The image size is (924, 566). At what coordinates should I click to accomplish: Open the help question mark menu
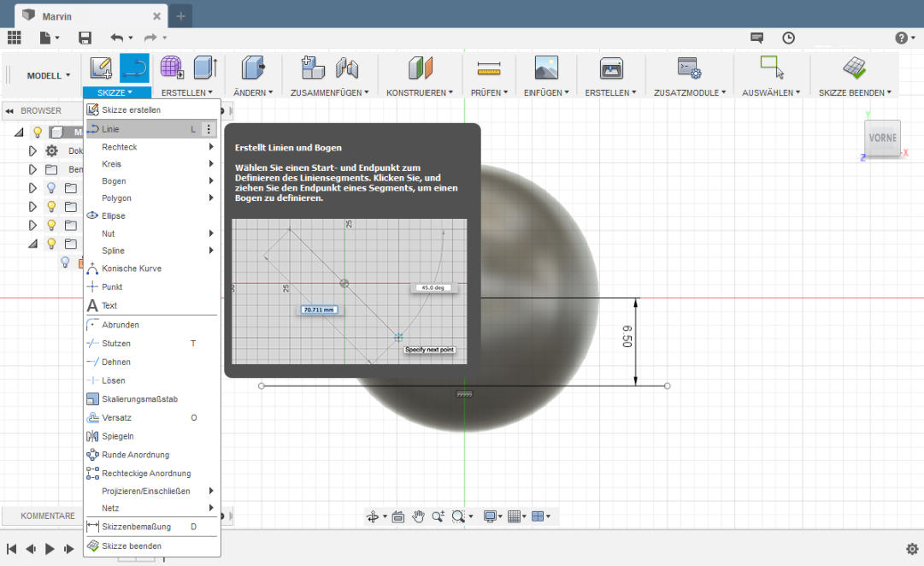click(904, 38)
